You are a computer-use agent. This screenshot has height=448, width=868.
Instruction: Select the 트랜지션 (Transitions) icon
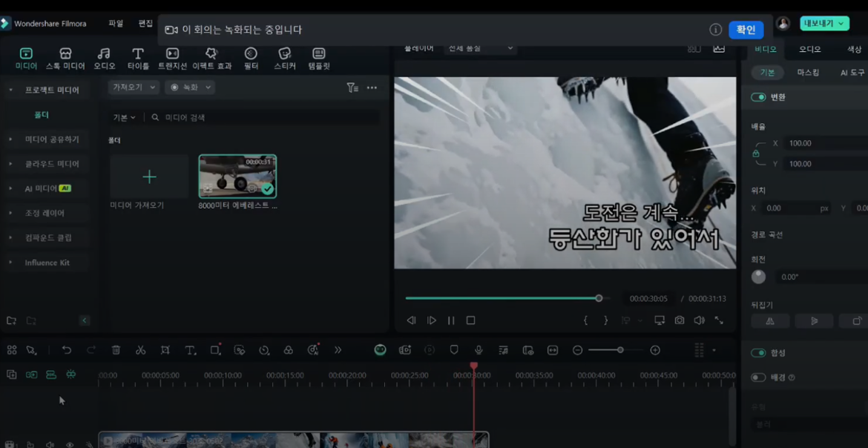tap(172, 58)
